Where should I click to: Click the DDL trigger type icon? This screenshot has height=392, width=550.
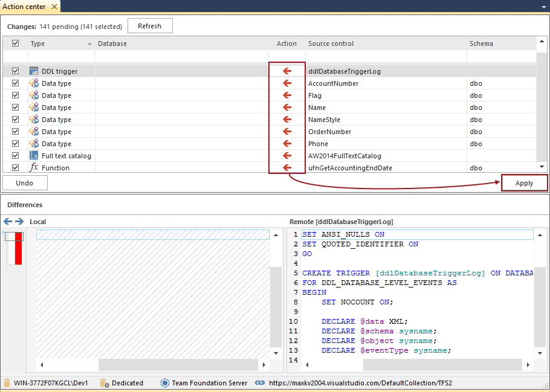34,71
